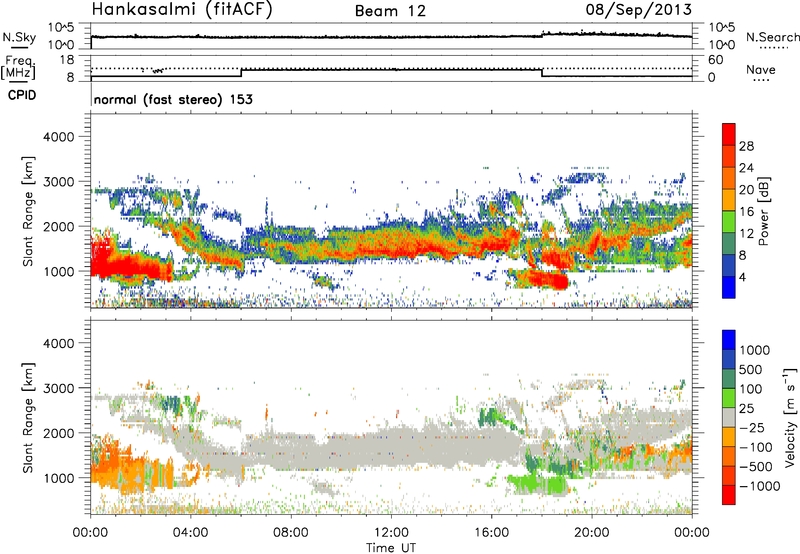This screenshot has height=554, width=800.
Task: Click the '-100' tick on Velocity colour bar
Action: pyautogui.click(x=756, y=447)
